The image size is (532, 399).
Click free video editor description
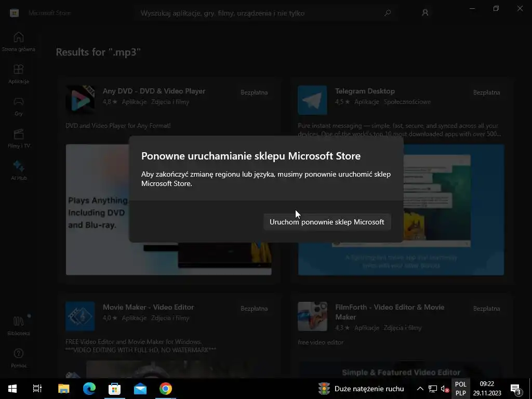click(321, 342)
